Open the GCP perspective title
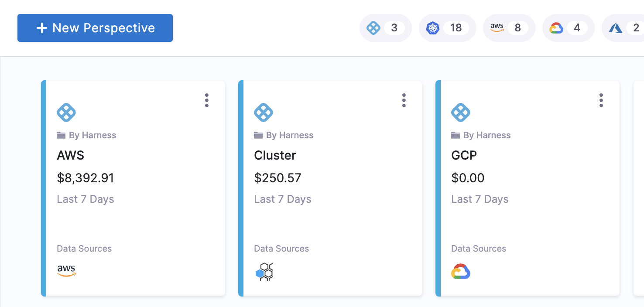The image size is (644, 307). tap(464, 155)
